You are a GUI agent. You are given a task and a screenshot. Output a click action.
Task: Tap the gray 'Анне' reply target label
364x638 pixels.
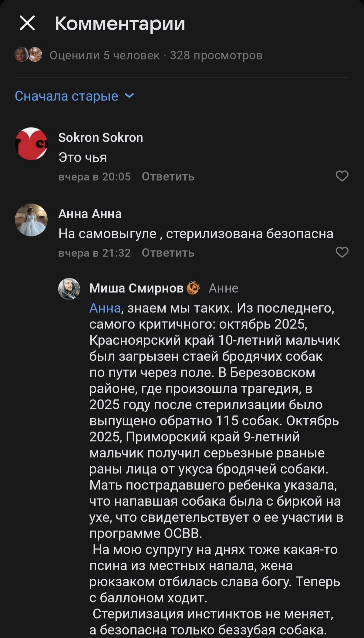click(224, 288)
